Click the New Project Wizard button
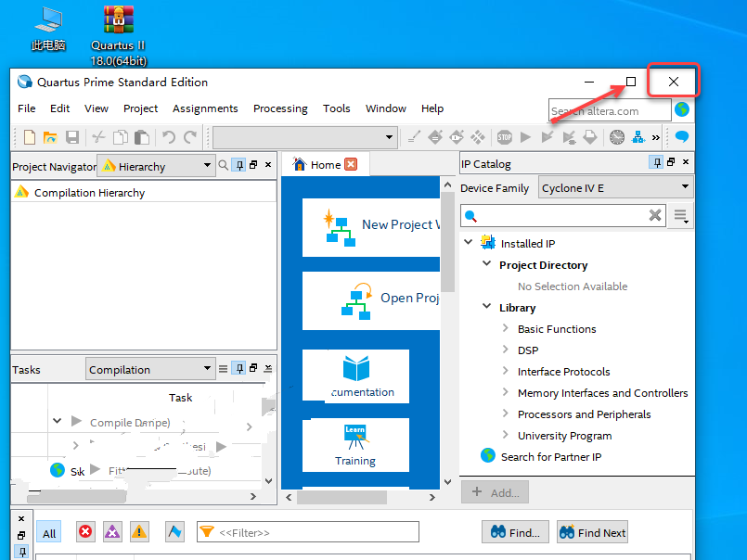Viewport: 747px width, 560px height. click(370, 227)
